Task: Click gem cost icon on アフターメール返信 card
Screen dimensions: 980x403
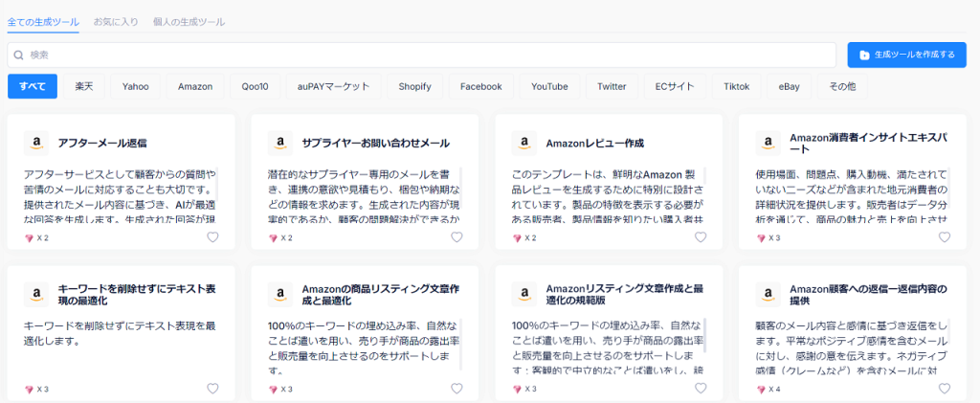Action: click(x=28, y=238)
